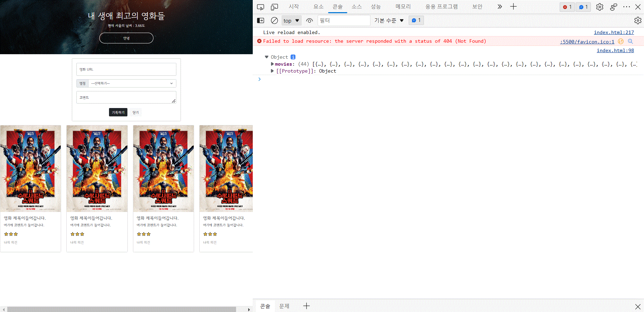Open the JavaScript context 'top' dropdown
Viewport: 644px width, 312px height.
291,20
